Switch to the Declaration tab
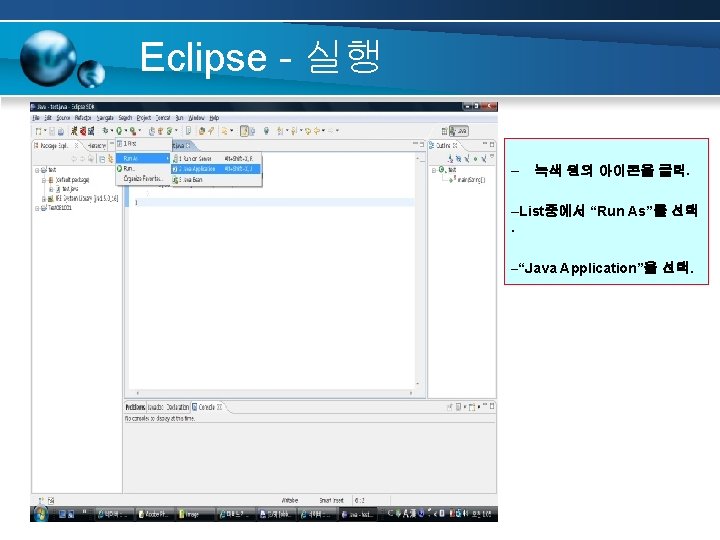Image resolution: width=720 pixels, height=540 pixels. coord(177,407)
